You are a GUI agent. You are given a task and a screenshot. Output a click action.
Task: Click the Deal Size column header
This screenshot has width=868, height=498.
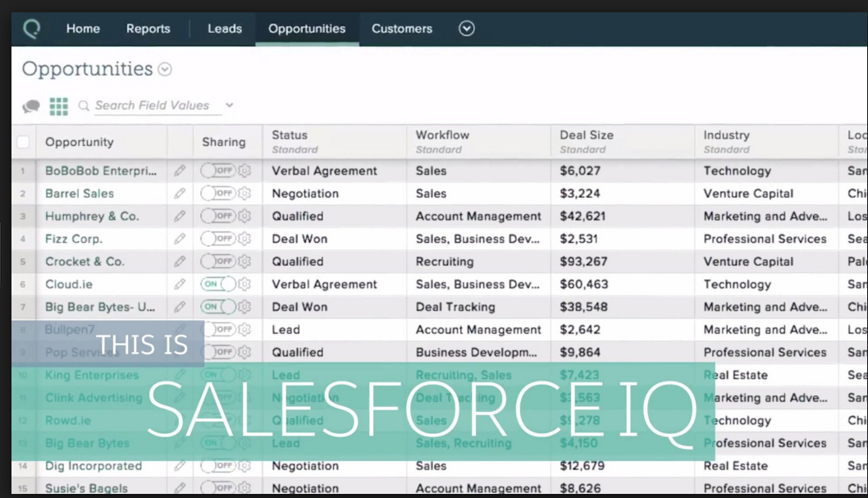tap(622, 142)
